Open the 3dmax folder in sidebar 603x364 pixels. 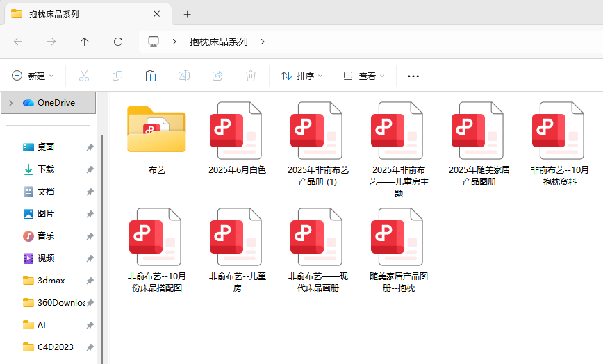[51, 281]
